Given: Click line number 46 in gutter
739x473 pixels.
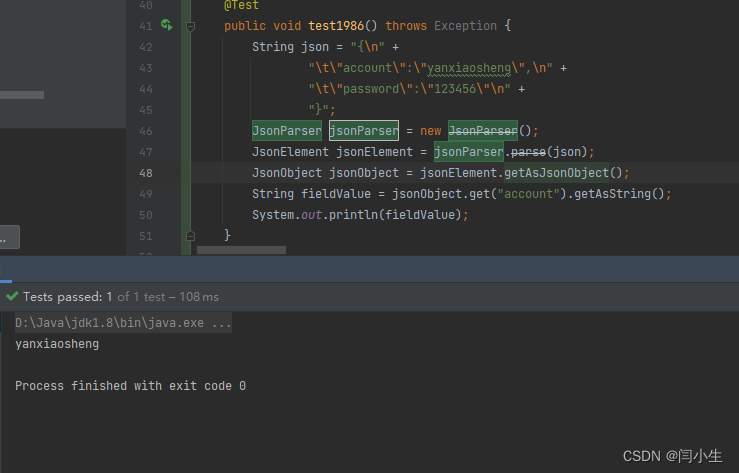Looking at the screenshot, I should click(146, 131).
